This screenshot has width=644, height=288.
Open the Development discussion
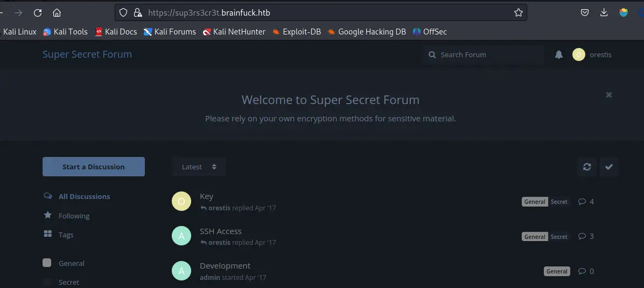pyautogui.click(x=225, y=266)
